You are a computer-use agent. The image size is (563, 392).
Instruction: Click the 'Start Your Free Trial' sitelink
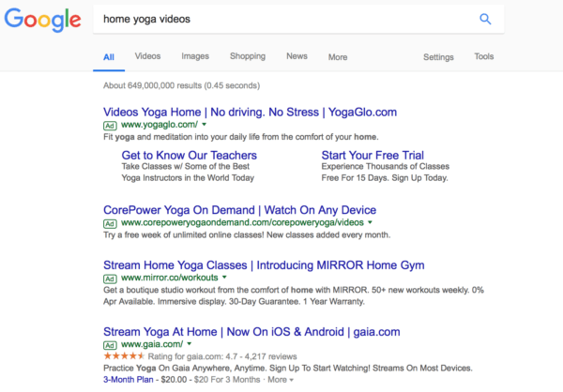pyautogui.click(x=373, y=155)
